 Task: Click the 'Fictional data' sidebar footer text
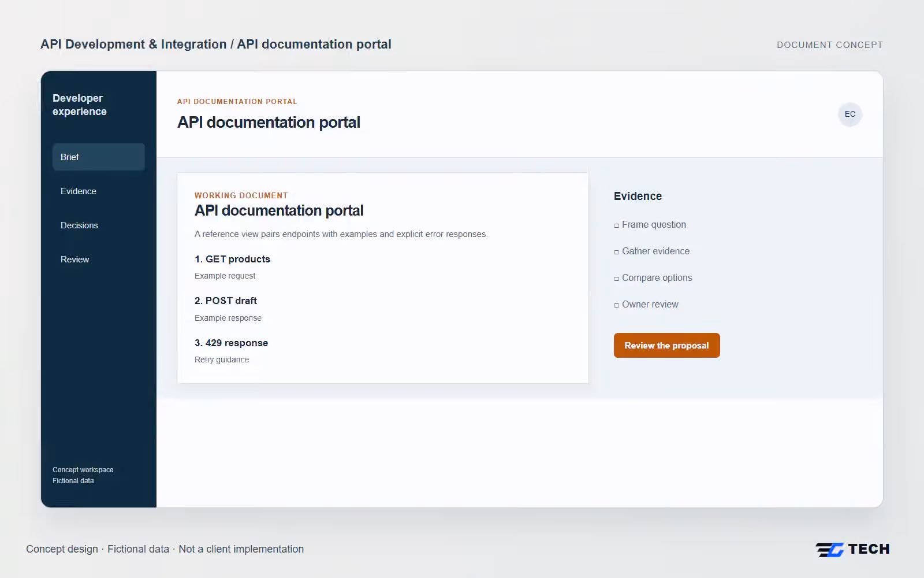click(73, 481)
